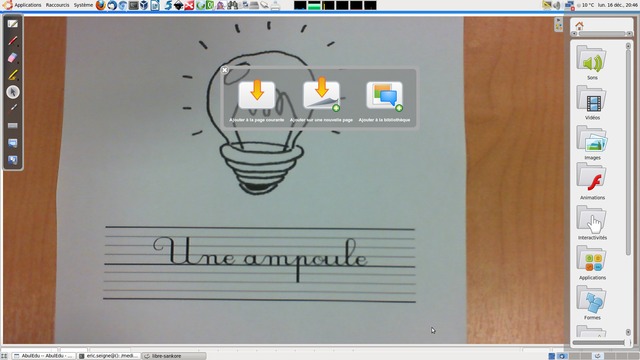Select the red pen tool
Image resolution: width=640 pixels, height=360 pixels.
13,41
